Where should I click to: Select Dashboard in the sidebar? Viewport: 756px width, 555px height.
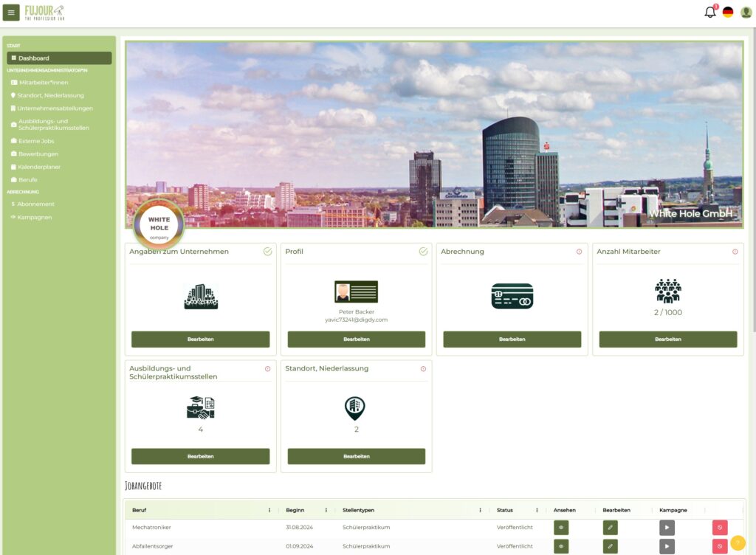pos(59,58)
